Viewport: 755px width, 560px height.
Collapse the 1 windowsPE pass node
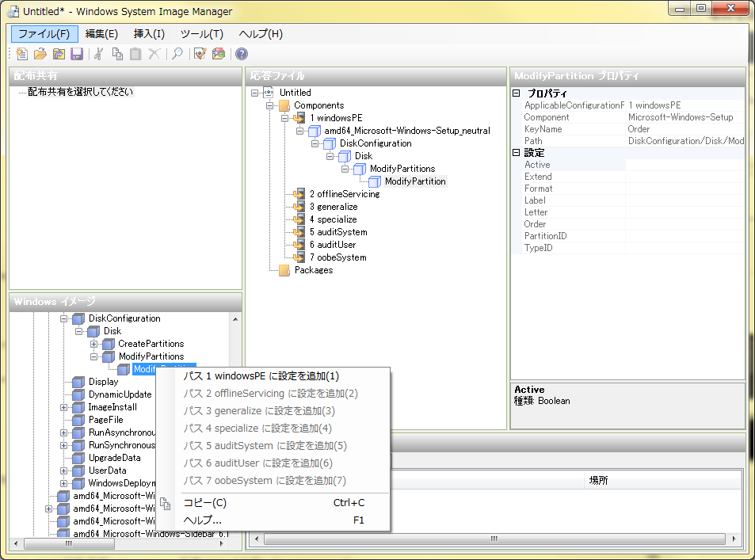click(x=284, y=118)
